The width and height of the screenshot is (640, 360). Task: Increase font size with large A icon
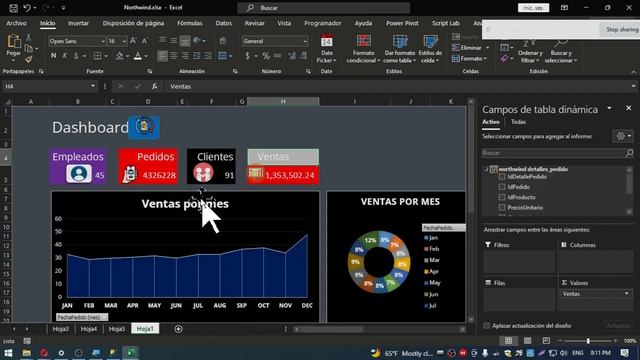[133, 40]
